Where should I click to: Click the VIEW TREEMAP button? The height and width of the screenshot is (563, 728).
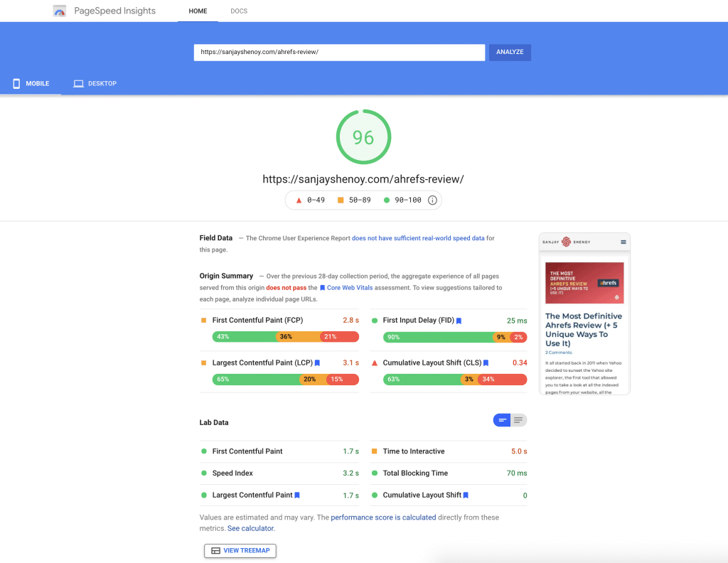[x=240, y=550]
